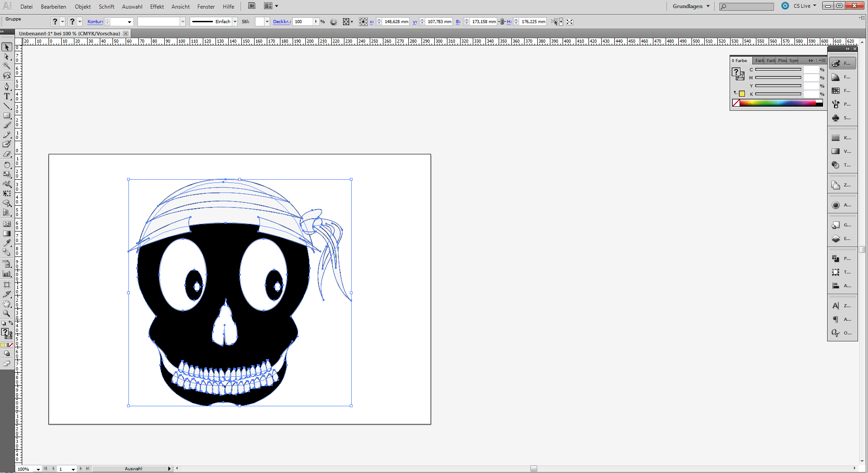Open the Pathfinder (P...) panel icon

pyautogui.click(x=836, y=259)
